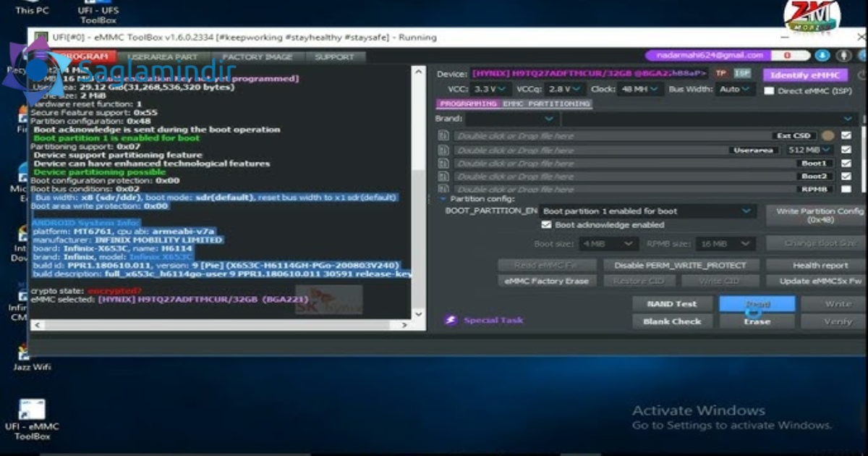The width and height of the screenshot is (868, 456).
Task: Click the file icon of the Boot1 row
Action: pyautogui.click(x=443, y=164)
